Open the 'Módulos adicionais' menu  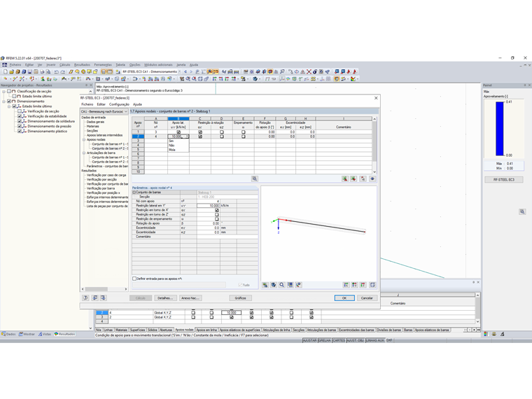pyautogui.click(x=158, y=65)
